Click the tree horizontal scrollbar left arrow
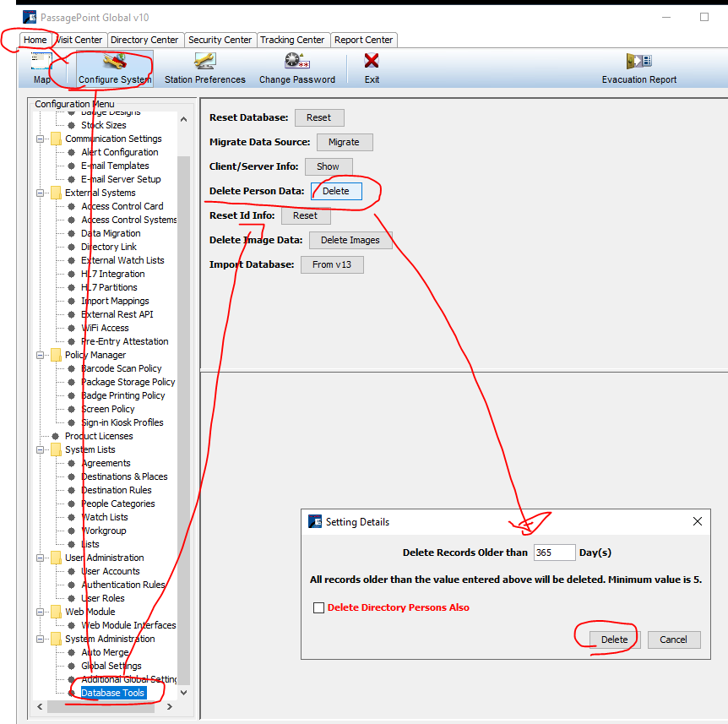 click(40, 707)
